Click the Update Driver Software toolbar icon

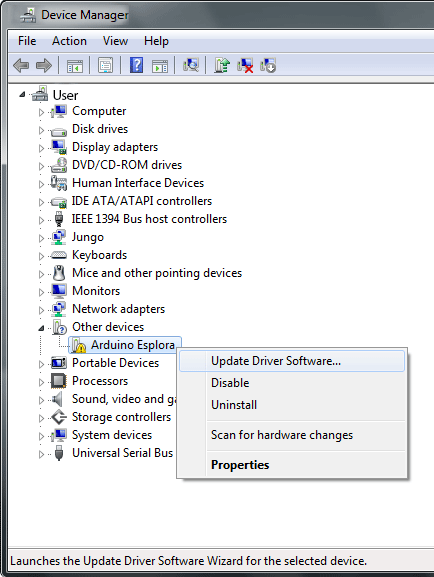pos(222,66)
